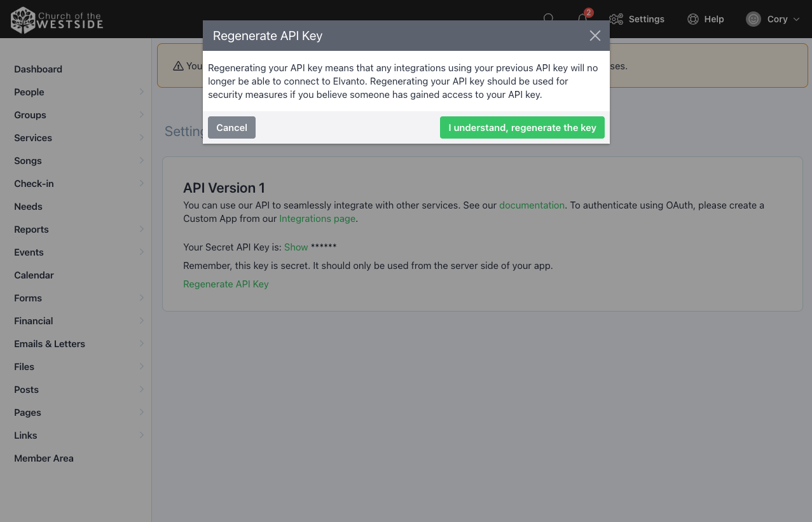This screenshot has height=522, width=812.
Task: Click the Help label in top bar
Action: coord(714,19)
